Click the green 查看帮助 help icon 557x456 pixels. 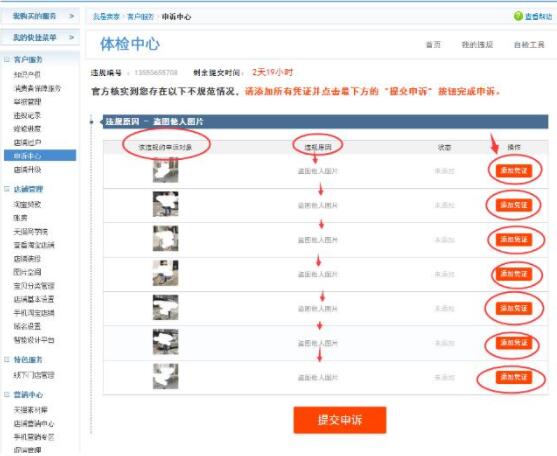pyautogui.click(x=518, y=16)
